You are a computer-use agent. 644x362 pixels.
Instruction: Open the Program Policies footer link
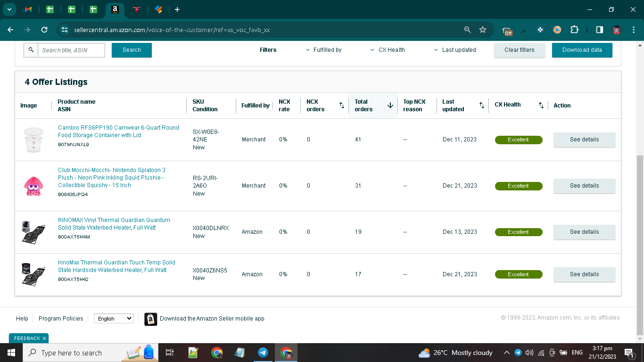61,319
